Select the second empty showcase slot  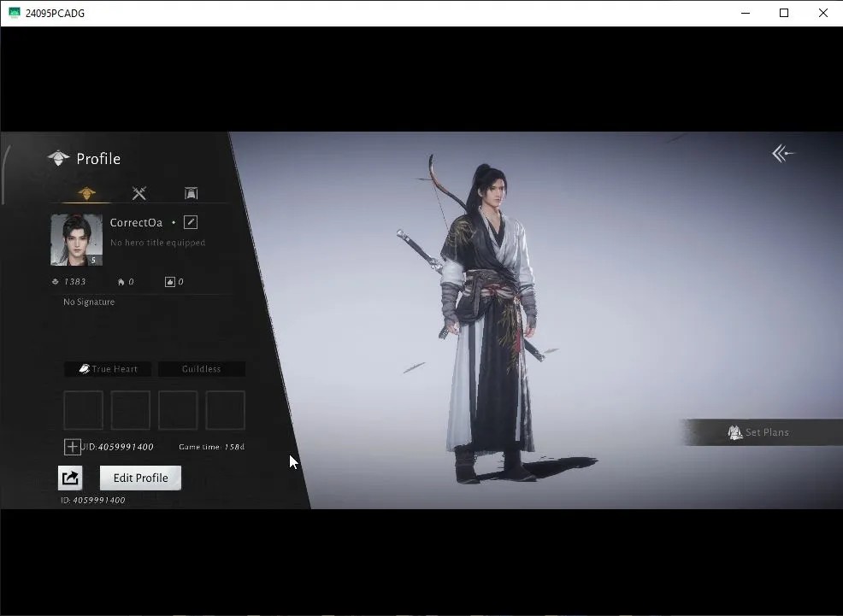(x=131, y=410)
